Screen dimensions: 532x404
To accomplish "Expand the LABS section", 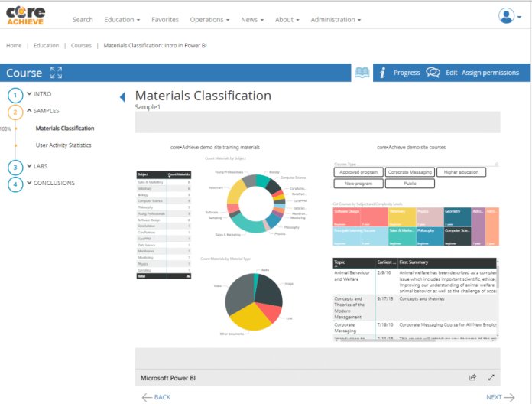I will point(37,166).
